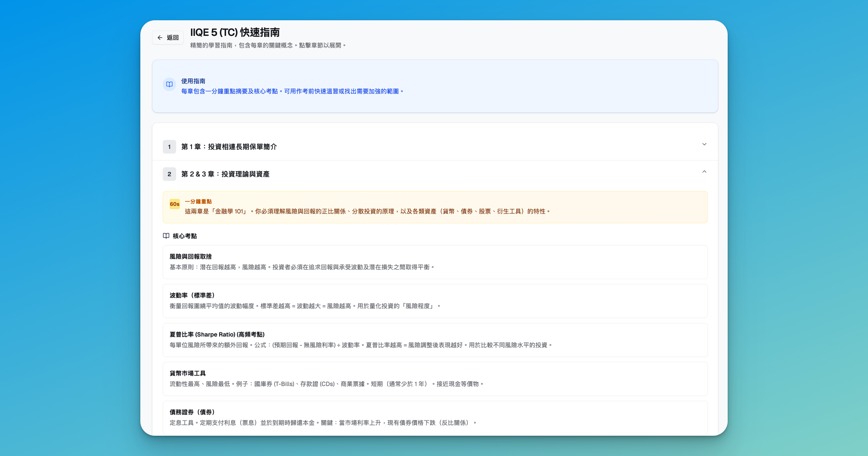Click the number 1 chapter badge
Screen dimensions: 868x456
point(169,147)
